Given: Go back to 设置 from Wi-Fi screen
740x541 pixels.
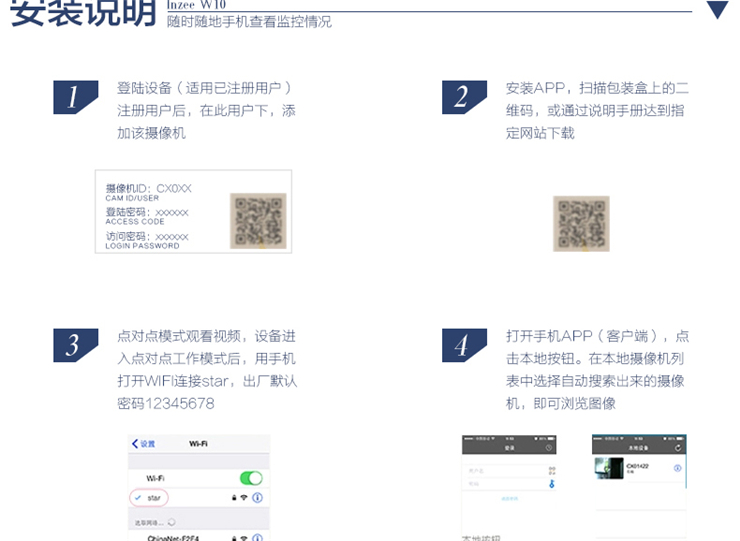Looking at the screenshot, I should pos(144,443).
